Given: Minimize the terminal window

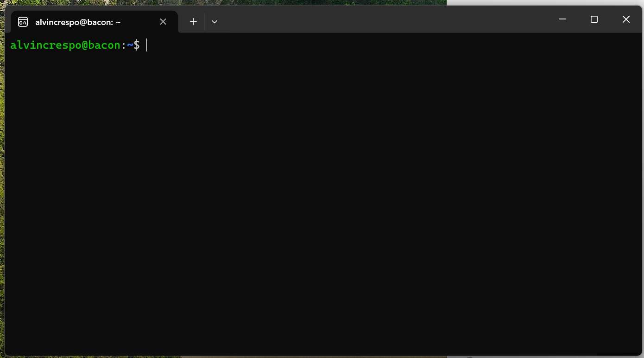Looking at the screenshot, I should [x=562, y=19].
